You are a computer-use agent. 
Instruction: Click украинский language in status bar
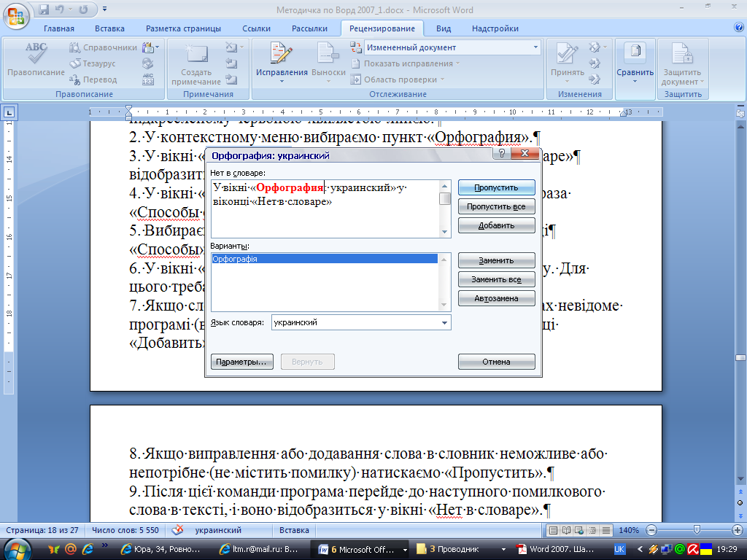[x=218, y=530]
